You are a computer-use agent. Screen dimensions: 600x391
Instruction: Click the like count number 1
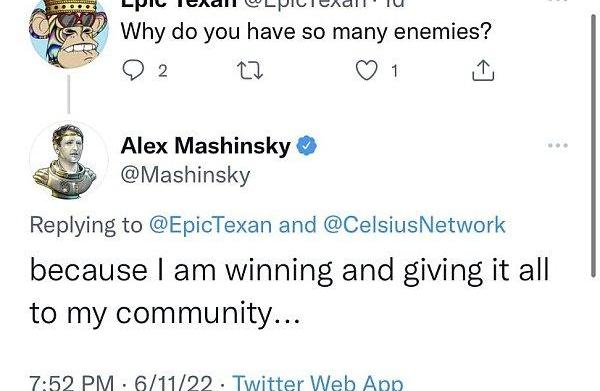(395, 71)
